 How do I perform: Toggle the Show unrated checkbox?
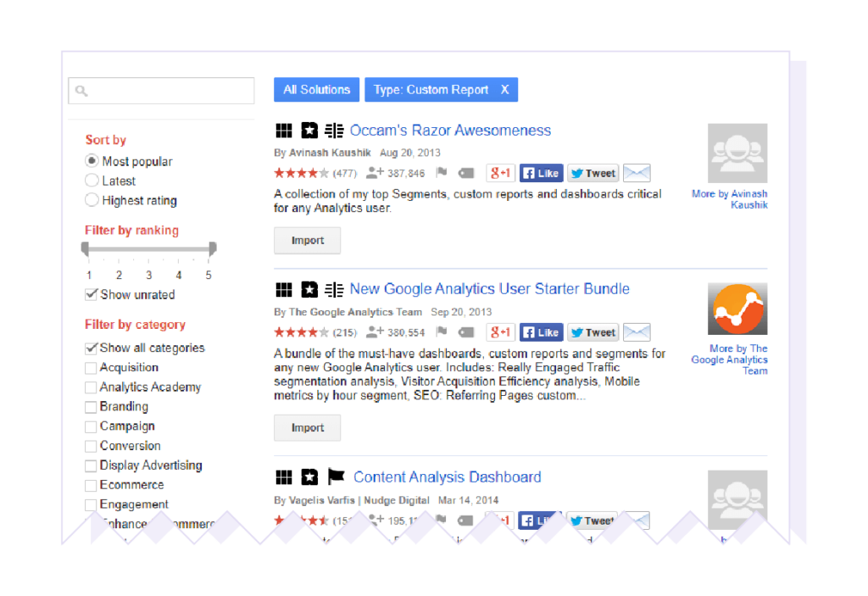(91, 295)
